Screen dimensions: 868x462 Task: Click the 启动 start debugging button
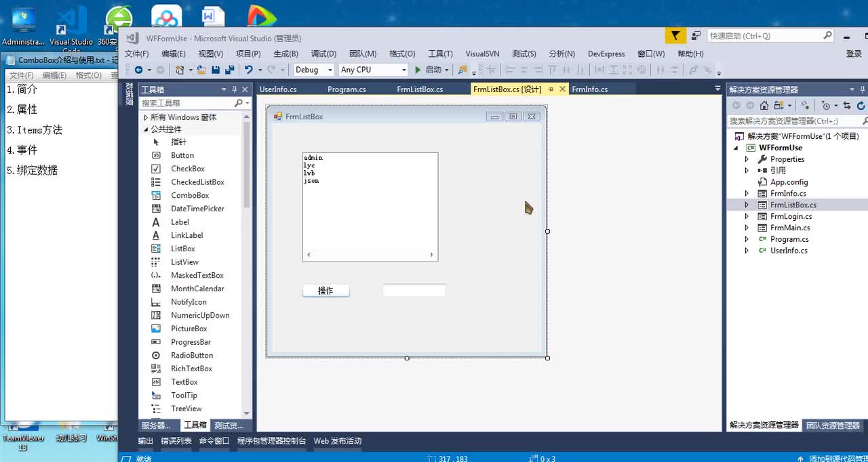428,70
